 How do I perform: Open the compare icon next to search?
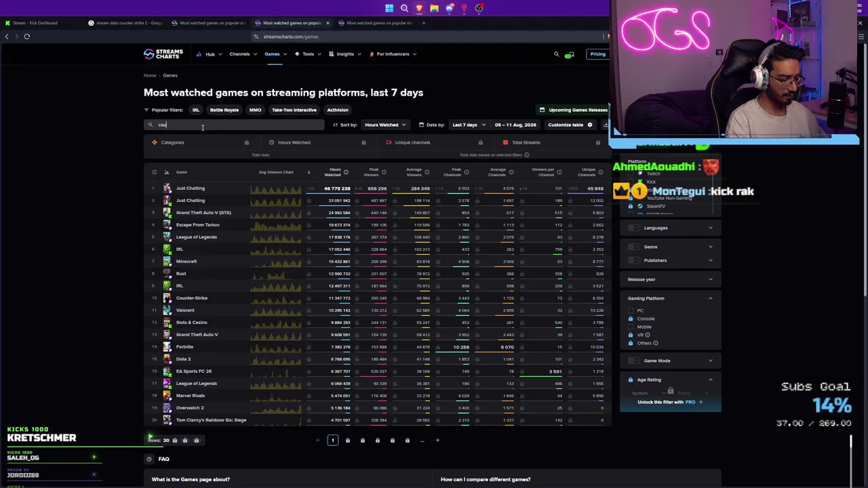click(x=569, y=54)
